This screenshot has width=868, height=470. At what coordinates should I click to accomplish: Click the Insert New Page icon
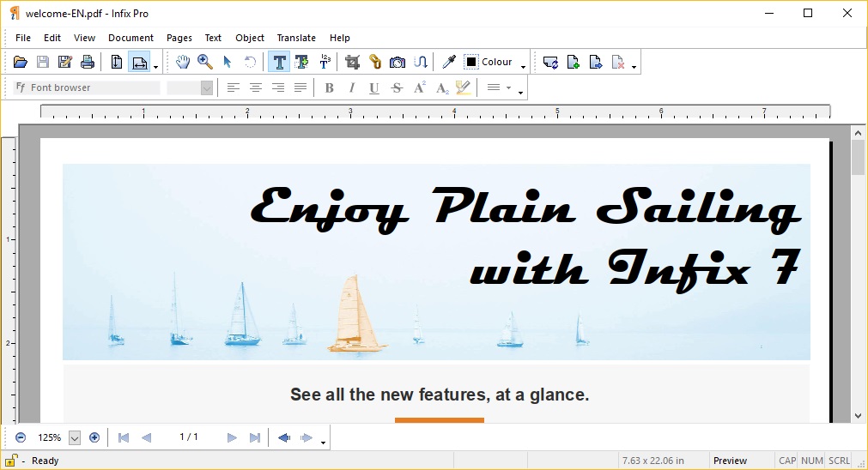point(573,62)
